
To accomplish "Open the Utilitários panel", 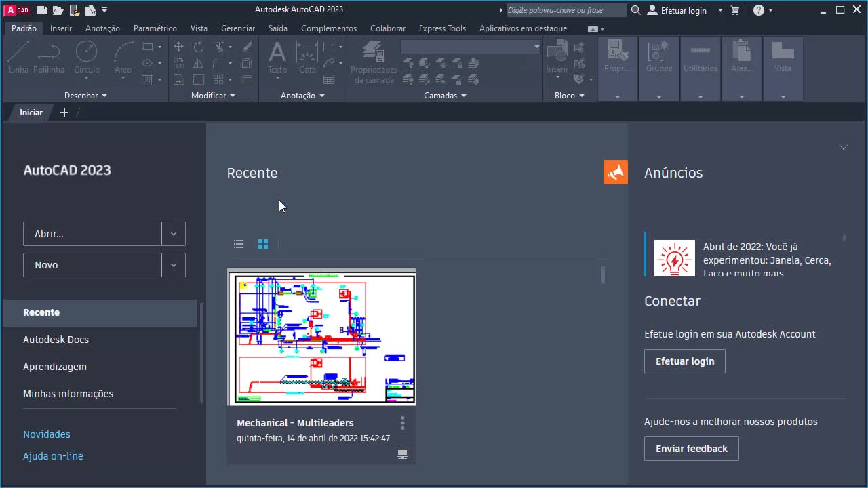I will click(701, 68).
